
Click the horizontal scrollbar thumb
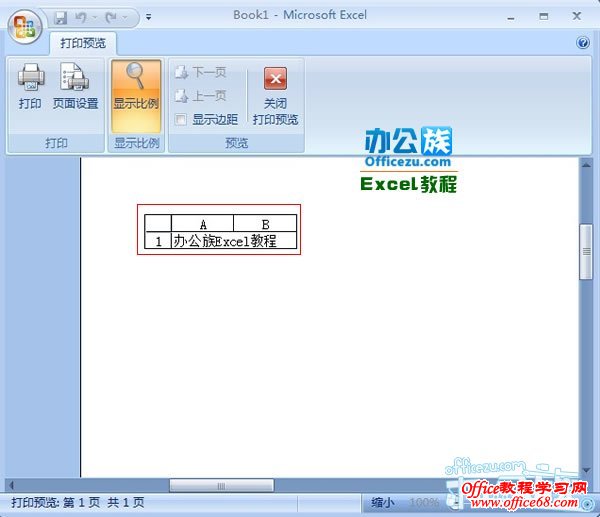coord(222,486)
